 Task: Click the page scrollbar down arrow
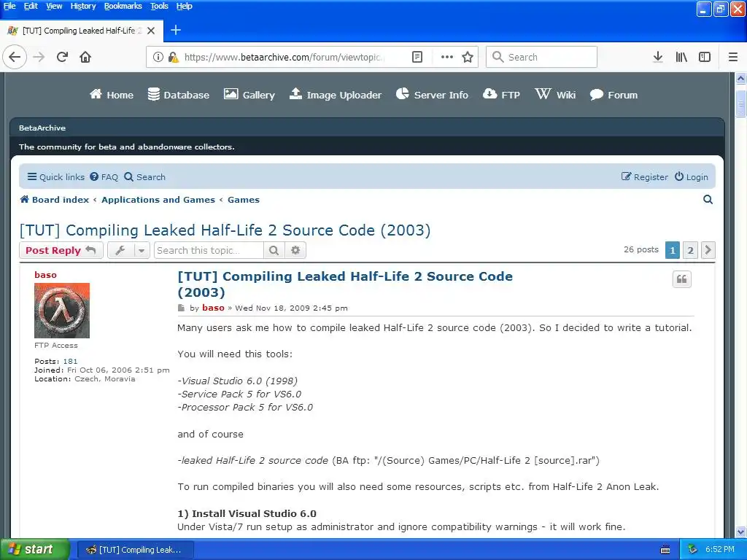pos(740,532)
